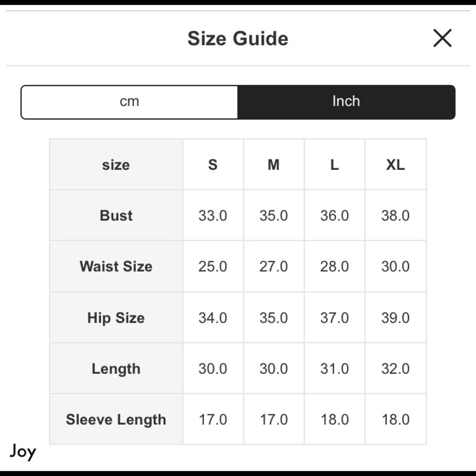Image resolution: width=476 pixels, height=476 pixels.
Task: Switch measurements to cm
Action: pos(129,102)
